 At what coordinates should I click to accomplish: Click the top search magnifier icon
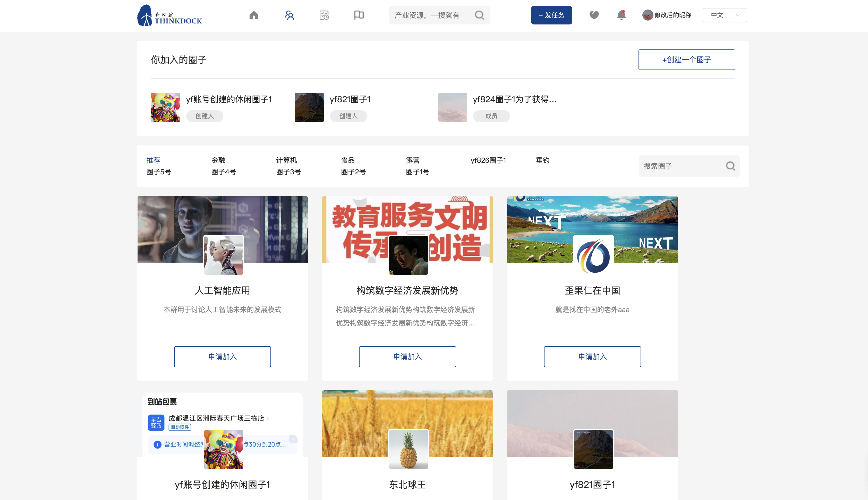479,15
